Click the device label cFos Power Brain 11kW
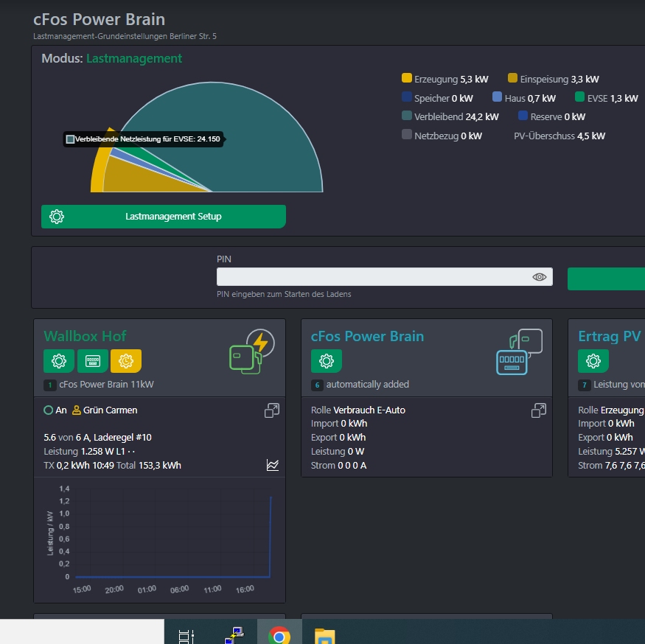This screenshot has width=645, height=644. coord(106,384)
